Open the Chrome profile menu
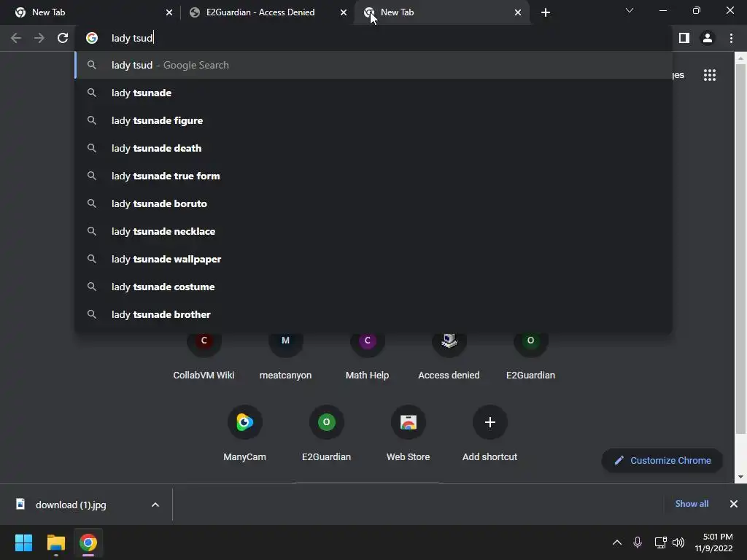The height and width of the screenshot is (560, 747). coord(708,38)
